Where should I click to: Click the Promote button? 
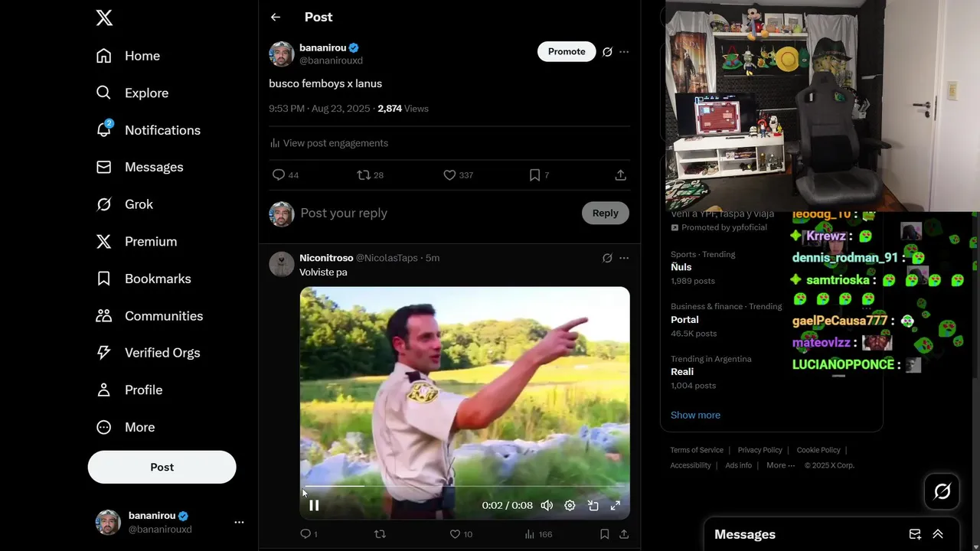pos(567,51)
